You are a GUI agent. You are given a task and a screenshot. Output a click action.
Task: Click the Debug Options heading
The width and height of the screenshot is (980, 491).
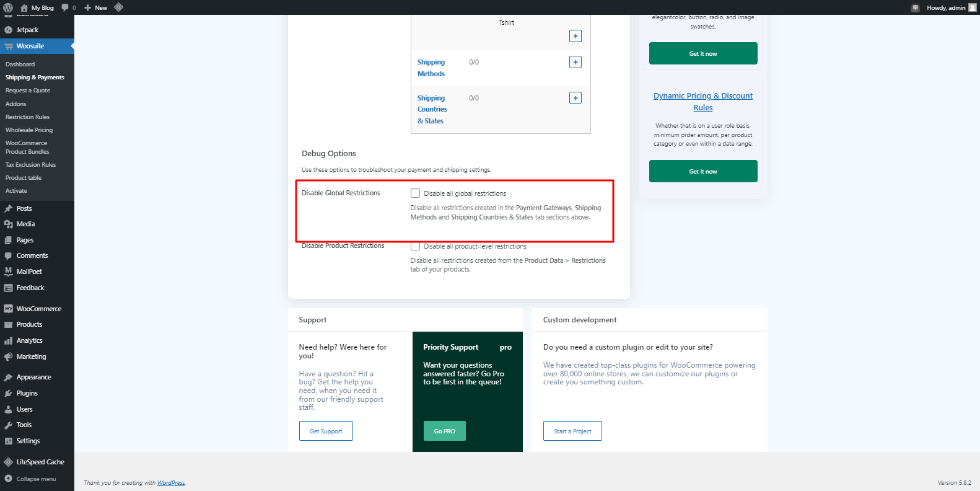pyautogui.click(x=329, y=154)
